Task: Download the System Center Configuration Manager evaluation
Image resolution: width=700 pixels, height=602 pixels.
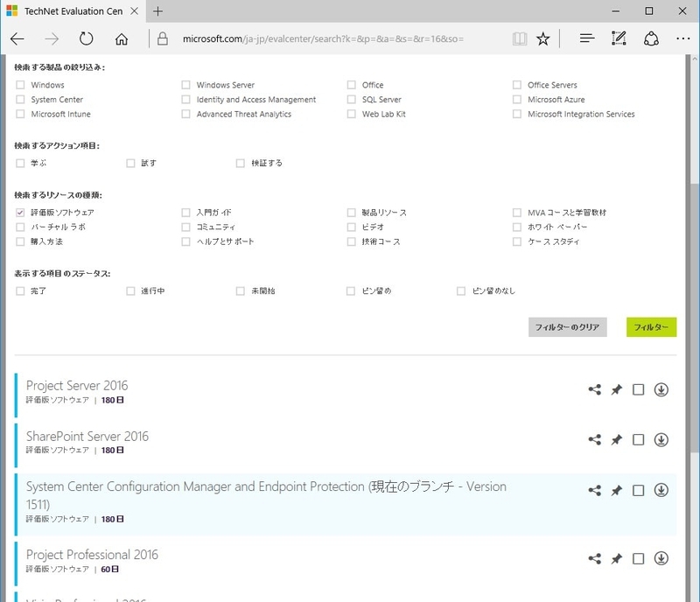Action: pyautogui.click(x=661, y=490)
